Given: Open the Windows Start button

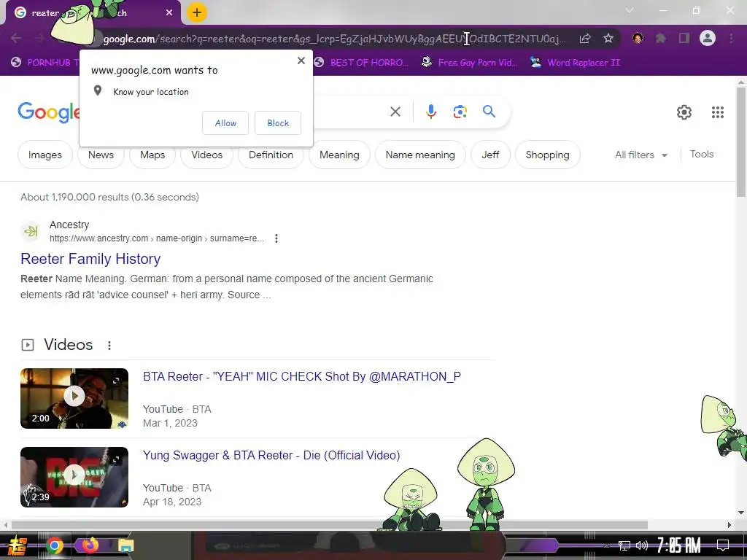Looking at the screenshot, I should (18, 545).
